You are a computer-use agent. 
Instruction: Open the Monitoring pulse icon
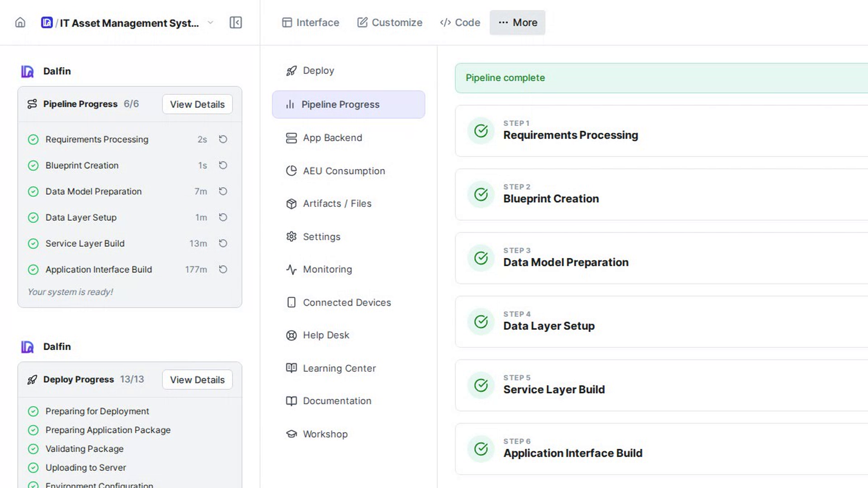pos(292,269)
